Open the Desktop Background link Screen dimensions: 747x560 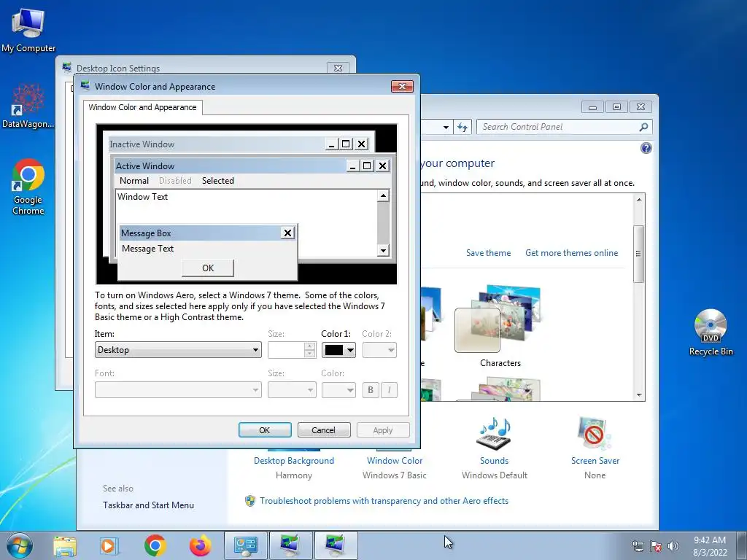tap(294, 461)
